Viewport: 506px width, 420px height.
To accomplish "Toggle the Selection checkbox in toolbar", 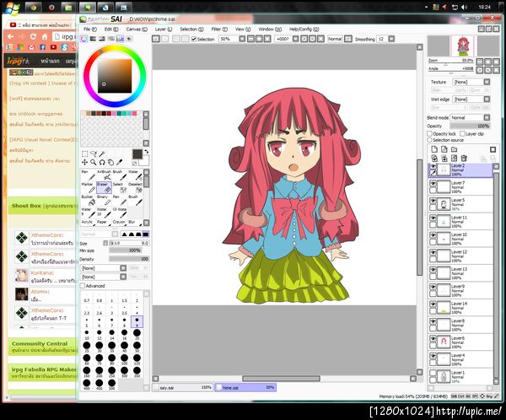I will (194, 39).
